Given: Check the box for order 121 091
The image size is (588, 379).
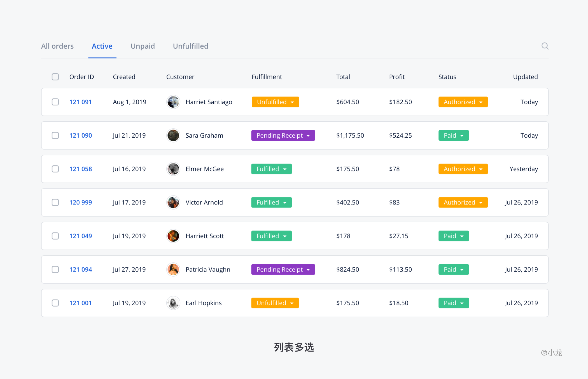Looking at the screenshot, I should pos(55,102).
